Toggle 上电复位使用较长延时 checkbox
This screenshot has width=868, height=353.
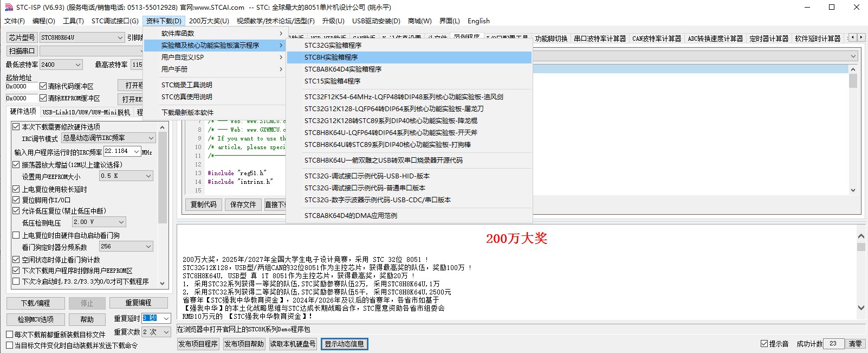coord(16,189)
